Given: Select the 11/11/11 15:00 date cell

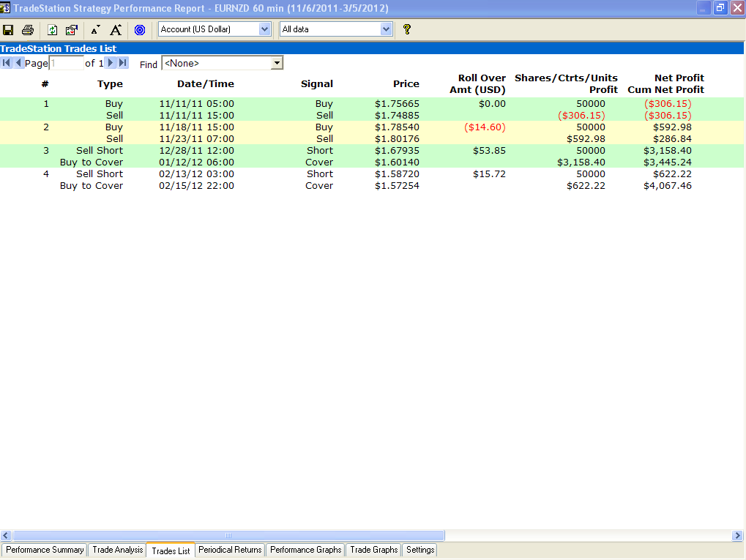Looking at the screenshot, I should pyautogui.click(x=196, y=116).
